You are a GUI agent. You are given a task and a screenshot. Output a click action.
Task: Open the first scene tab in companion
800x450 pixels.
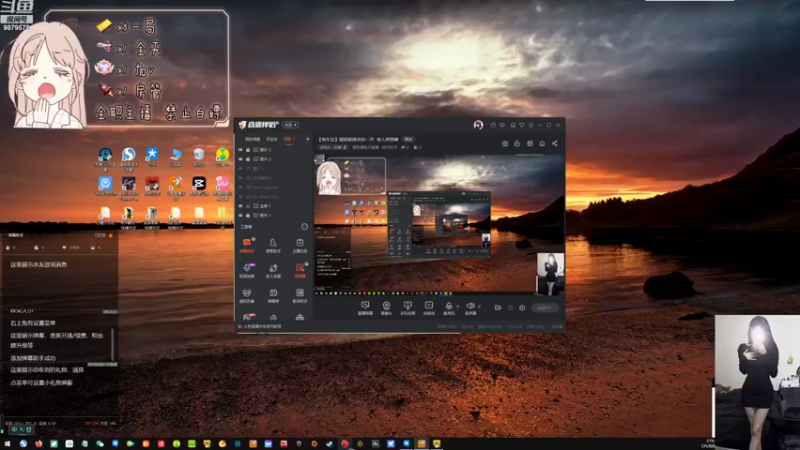coord(252,139)
